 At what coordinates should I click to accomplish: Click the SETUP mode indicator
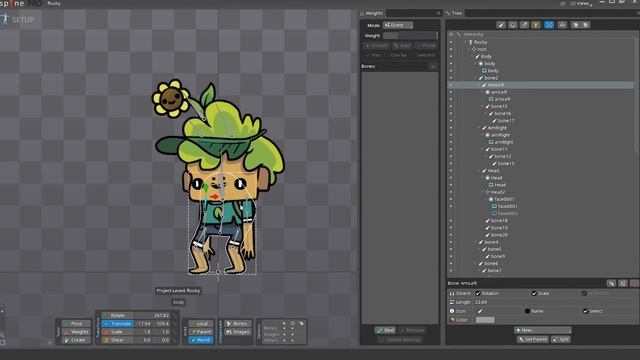click(18, 19)
